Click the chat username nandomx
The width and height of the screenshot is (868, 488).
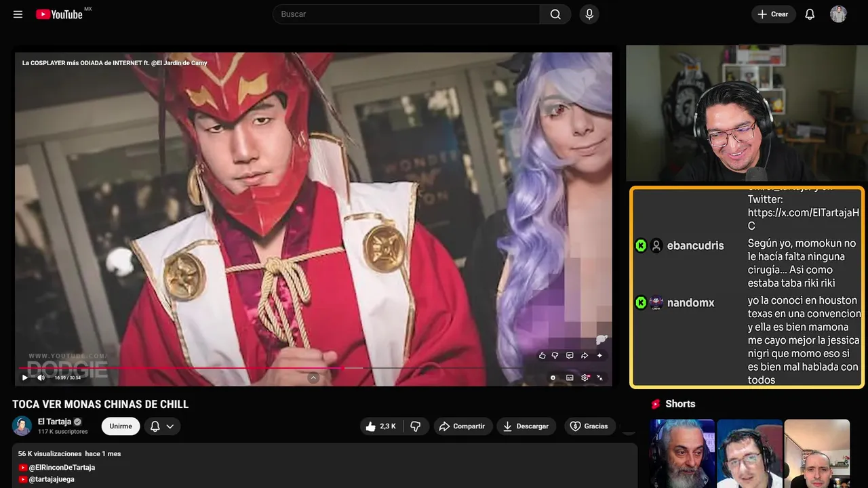pos(690,303)
